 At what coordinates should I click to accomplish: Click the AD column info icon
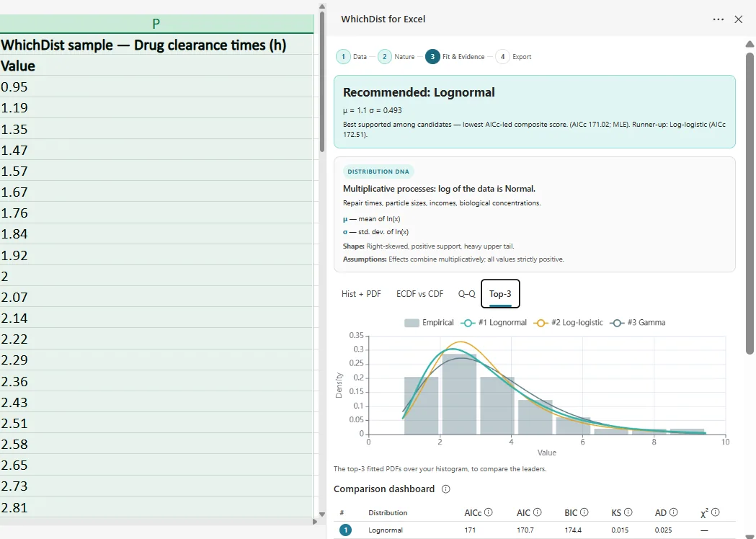tap(674, 512)
